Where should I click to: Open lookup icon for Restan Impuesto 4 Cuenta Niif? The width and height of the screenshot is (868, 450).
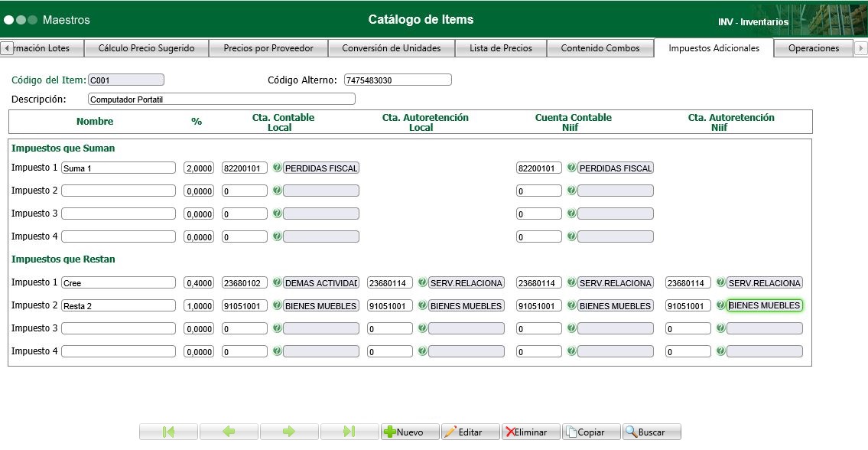572,351
